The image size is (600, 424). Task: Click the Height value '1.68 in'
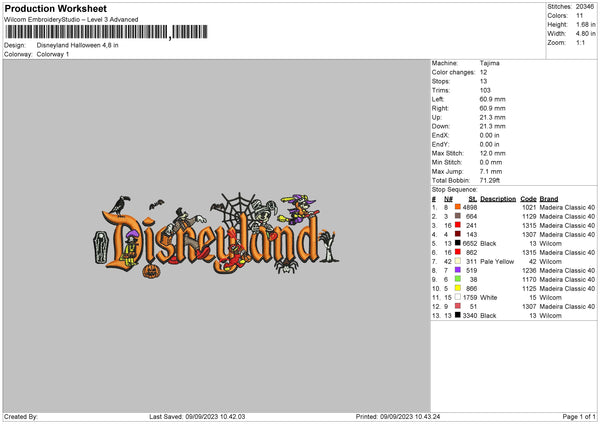click(585, 24)
